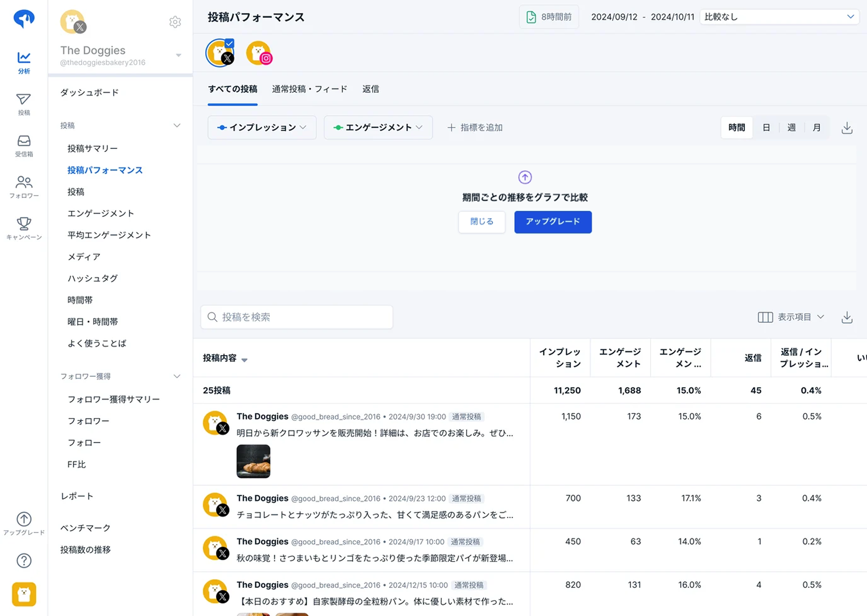Open 投稿数の推移 link in sidebar
This screenshot has height=616, width=867.
[85, 550]
